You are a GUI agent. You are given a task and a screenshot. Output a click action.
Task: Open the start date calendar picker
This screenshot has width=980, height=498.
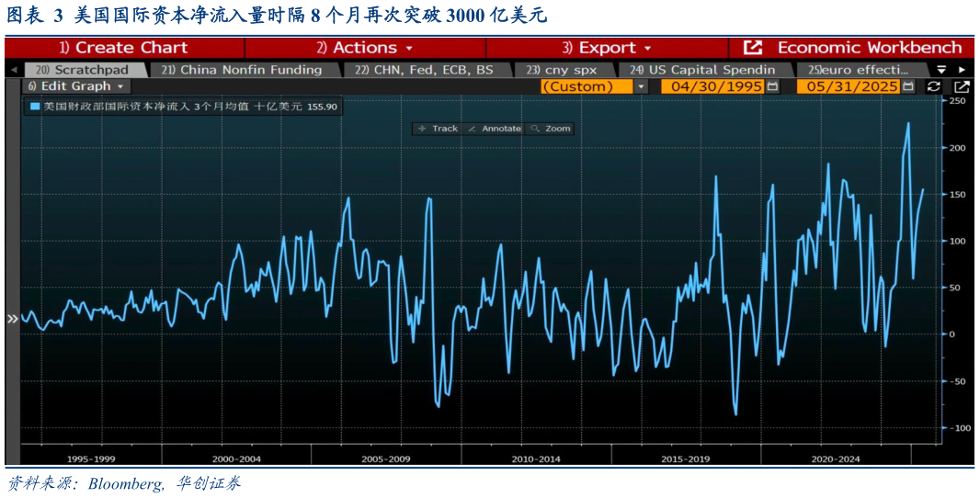click(x=772, y=86)
